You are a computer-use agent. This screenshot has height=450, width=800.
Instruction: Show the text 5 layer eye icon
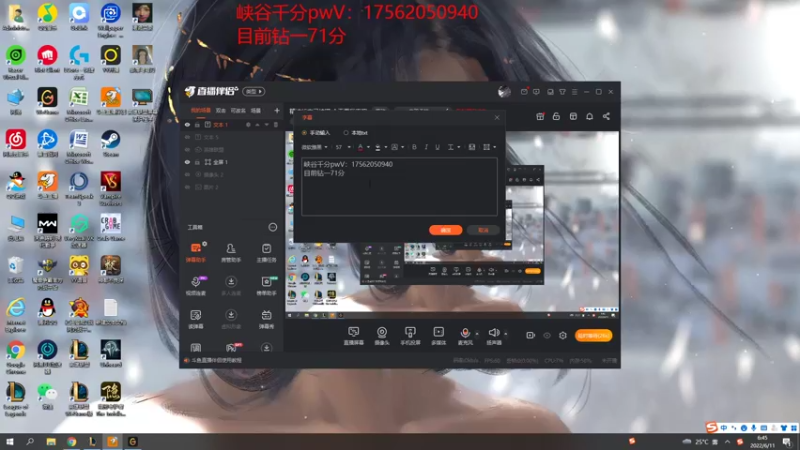187,137
